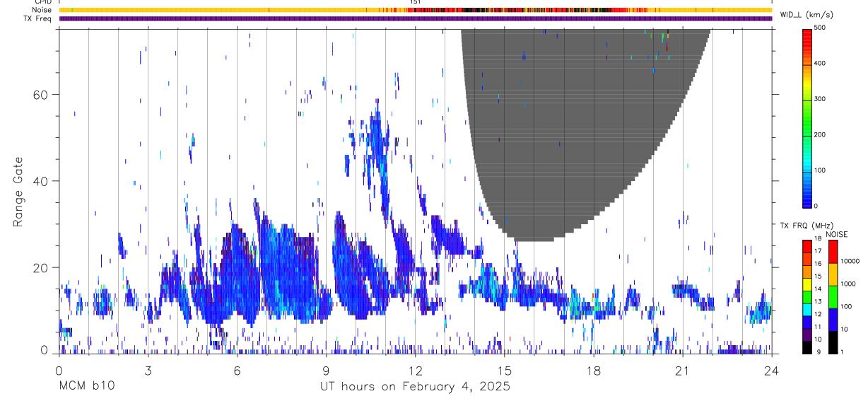Image resolution: width=868 pixels, height=401 pixels.
Task: Click the 18 MHz label on frequency legend
Action: pyautogui.click(x=818, y=240)
